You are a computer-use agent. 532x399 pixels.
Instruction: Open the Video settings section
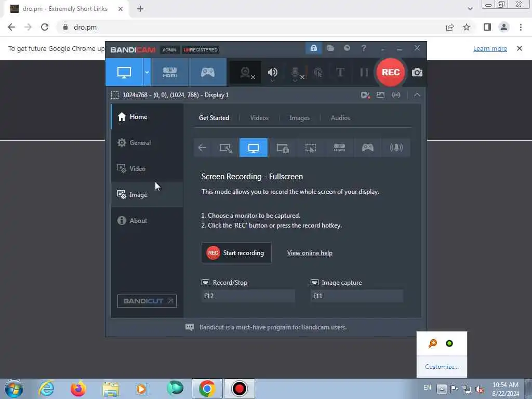pyautogui.click(x=147, y=169)
